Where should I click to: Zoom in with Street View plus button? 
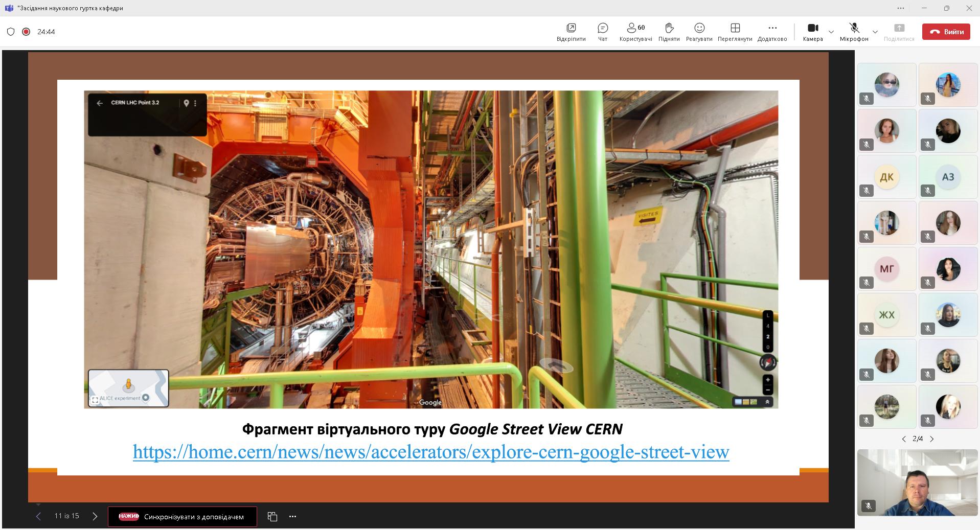768,380
